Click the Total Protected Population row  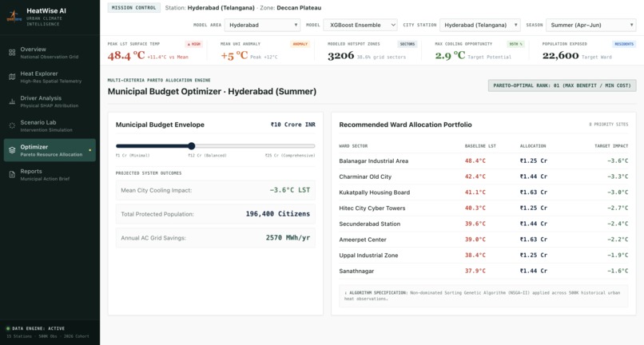(x=216, y=214)
